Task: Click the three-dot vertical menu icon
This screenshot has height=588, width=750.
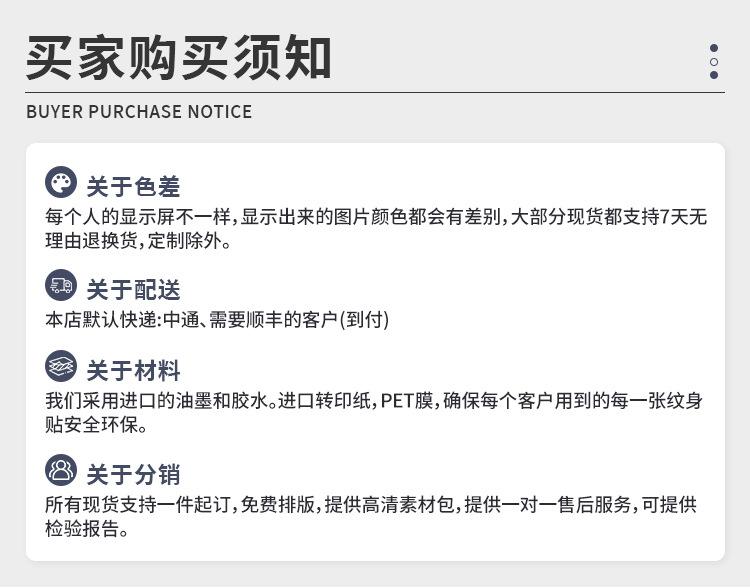Action: [714, 62]
